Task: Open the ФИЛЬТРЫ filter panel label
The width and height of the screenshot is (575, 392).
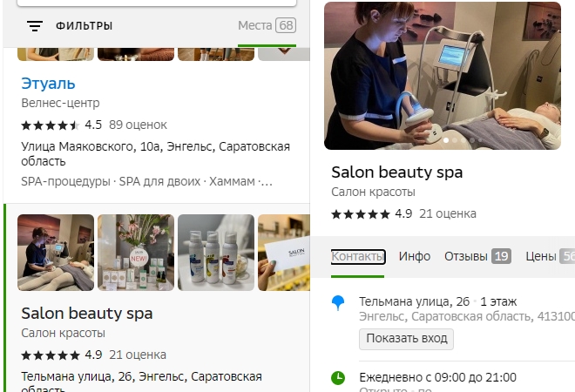Action: click(84, 26)
